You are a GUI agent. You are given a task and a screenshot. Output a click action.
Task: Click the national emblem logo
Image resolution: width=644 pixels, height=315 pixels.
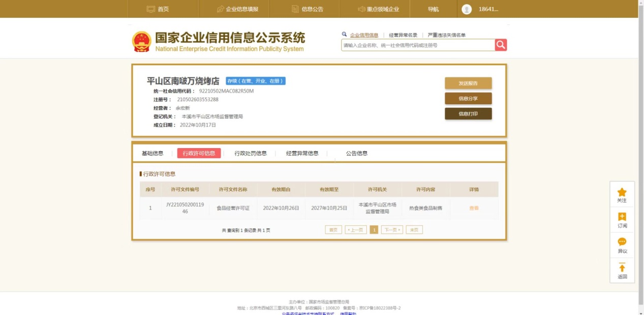tap(141, 42)
